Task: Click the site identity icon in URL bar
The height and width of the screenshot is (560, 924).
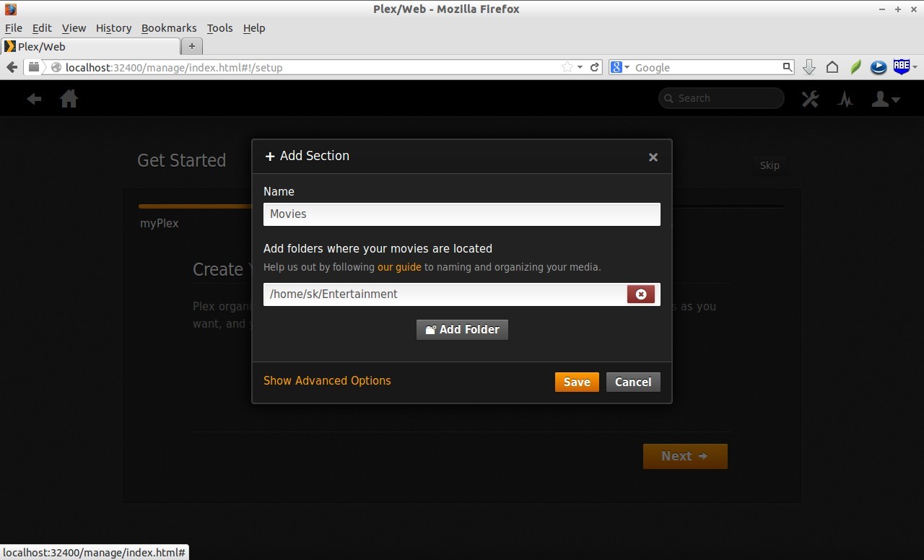Action: pos(56,67)
